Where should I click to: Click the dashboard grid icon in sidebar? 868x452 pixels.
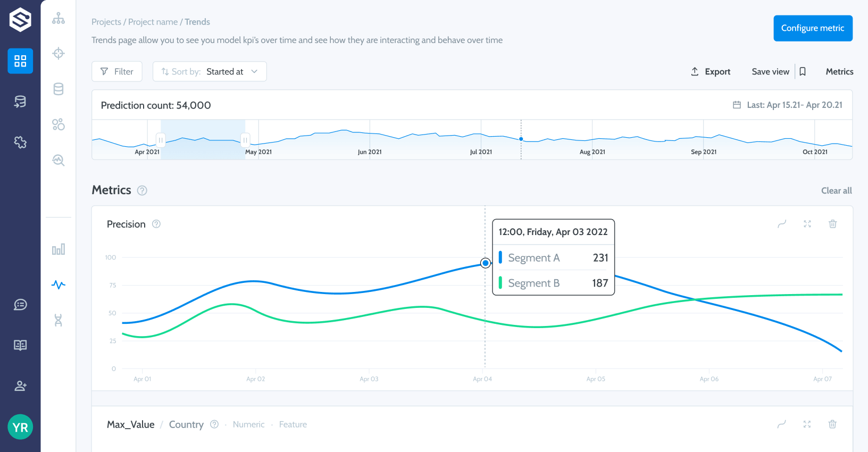[20, 61]
